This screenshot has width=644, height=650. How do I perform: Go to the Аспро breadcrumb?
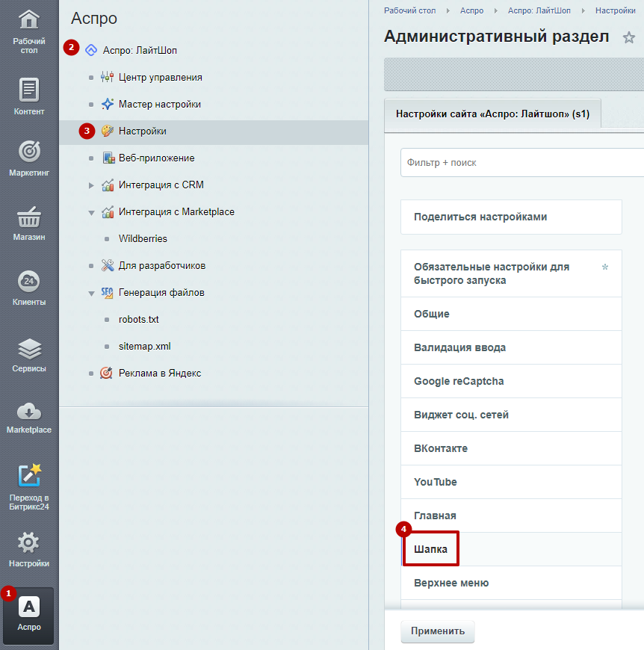(x=471, y=10)
